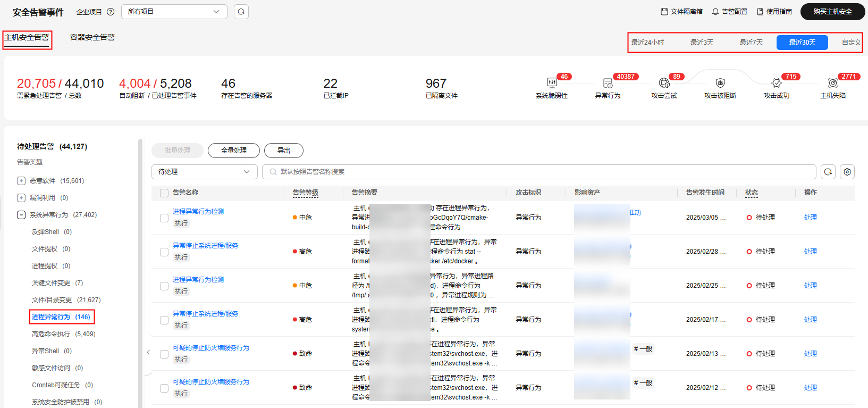Click the 全量处理 button

pyautogui.click(x=234, y=151)
